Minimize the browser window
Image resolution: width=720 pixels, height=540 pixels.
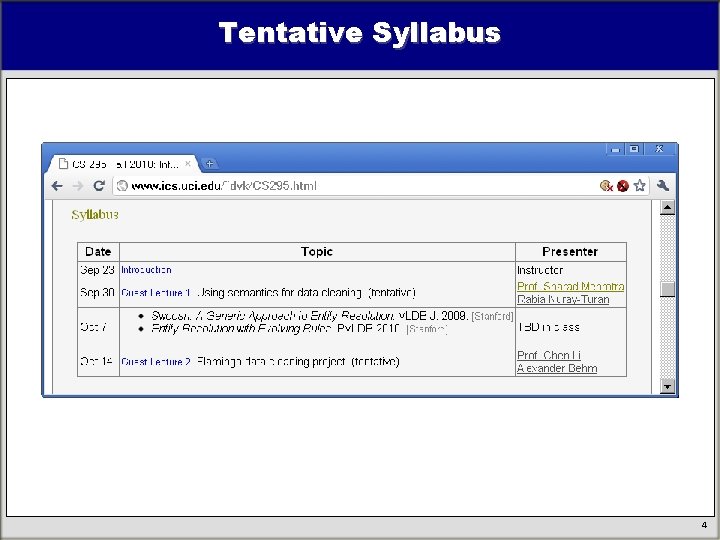coord(615,149)
